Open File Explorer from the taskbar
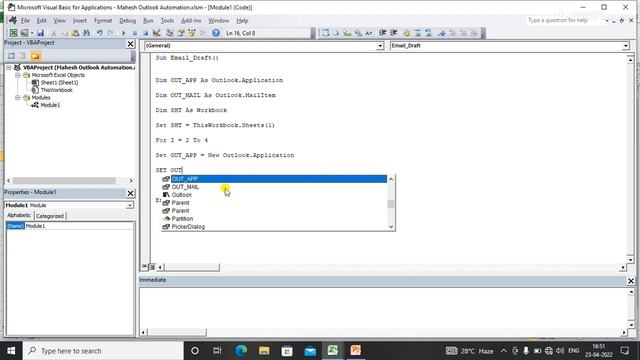 264,351
